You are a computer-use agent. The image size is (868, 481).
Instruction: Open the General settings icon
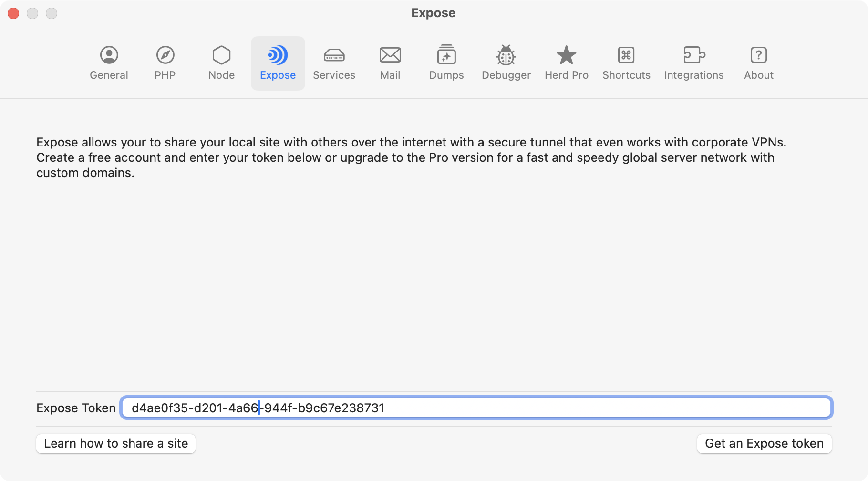tap(109, 55)
